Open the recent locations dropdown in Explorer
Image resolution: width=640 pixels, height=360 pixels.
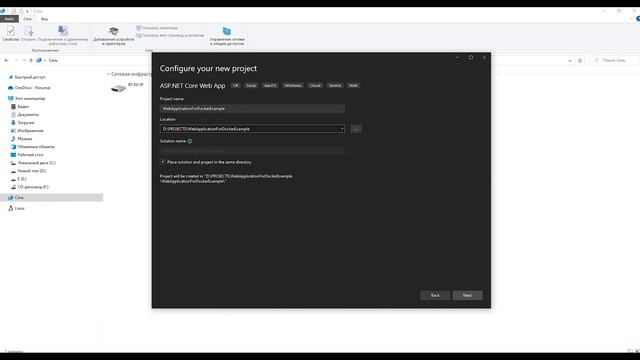pos(24,60)
